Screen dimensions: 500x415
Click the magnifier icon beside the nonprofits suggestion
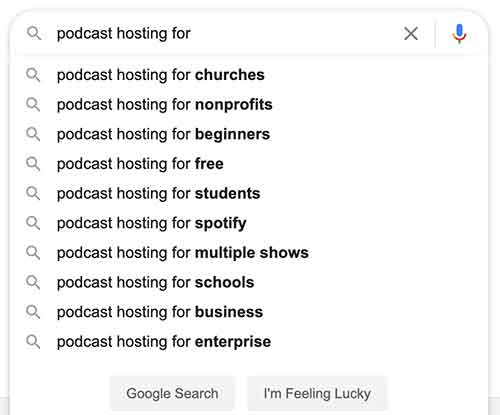[33, 104]
